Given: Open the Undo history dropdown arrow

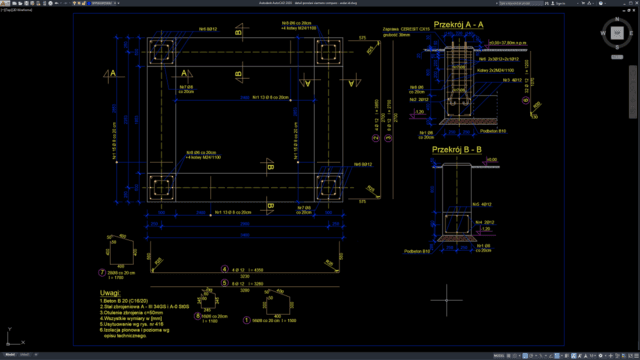Looking at the screenshot, I should click(61, 3).
